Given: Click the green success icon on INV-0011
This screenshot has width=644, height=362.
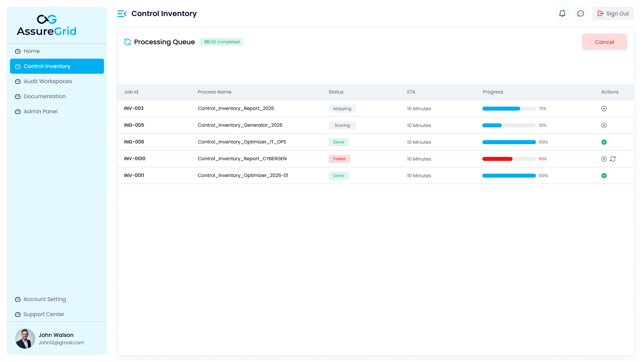Looking at the screenshot, I should (x=604, y=175).
